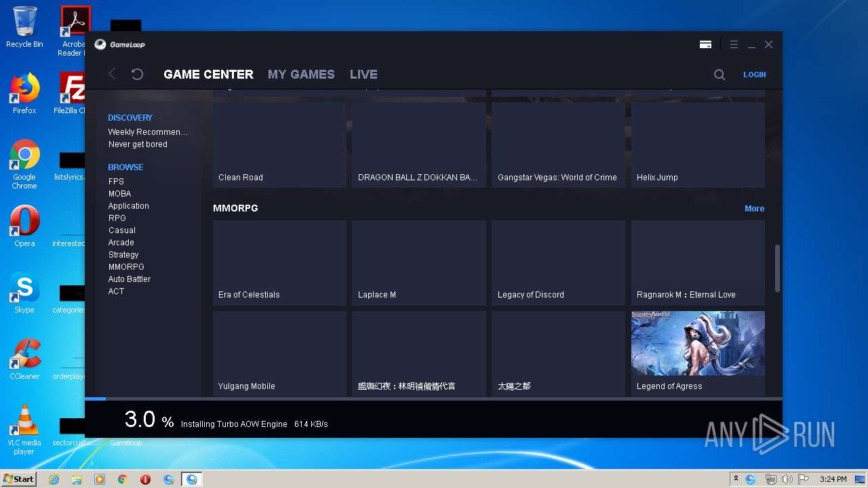Open Action Center flag icon
This screenshot has height=488, width=868.
[x=804, y=479]
